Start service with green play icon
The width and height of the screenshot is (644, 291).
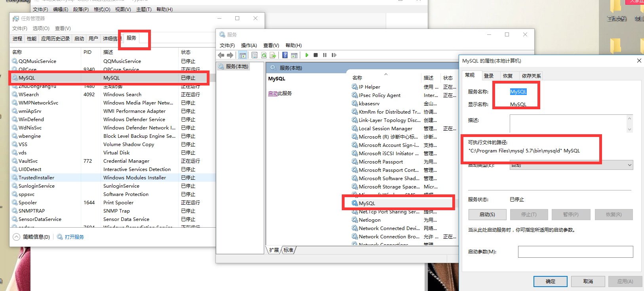[307, 55]
